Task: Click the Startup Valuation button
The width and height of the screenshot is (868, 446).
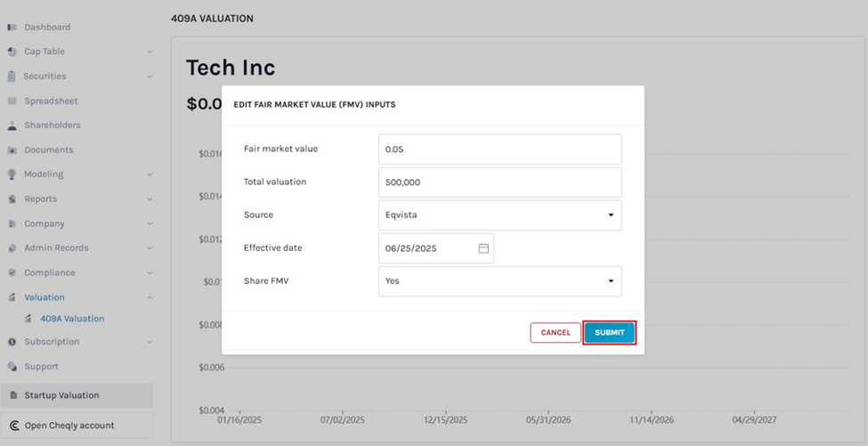Action: (x=77, y=395)
